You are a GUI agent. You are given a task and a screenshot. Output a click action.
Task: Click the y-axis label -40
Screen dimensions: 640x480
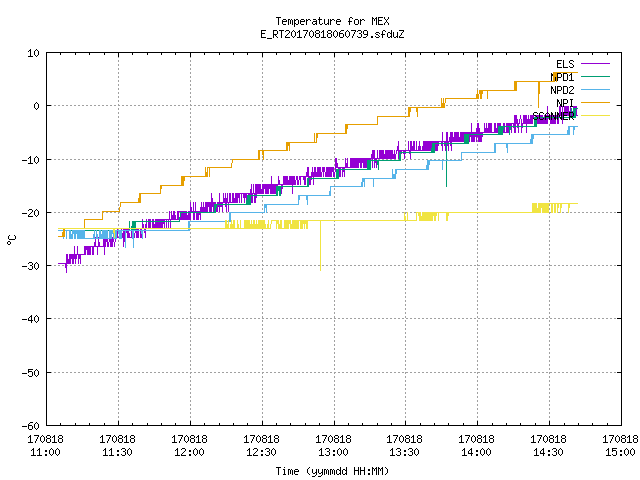pyautogui.click(x=31, y=319)
